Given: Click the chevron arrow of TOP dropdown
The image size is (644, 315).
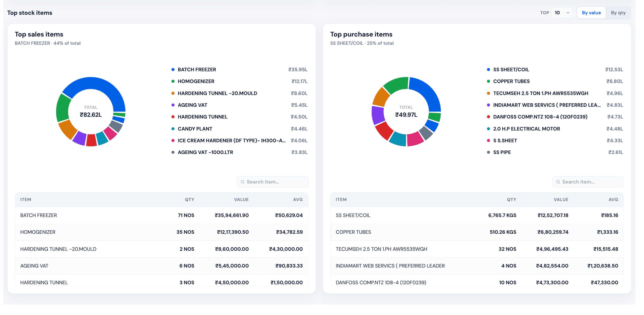Looking at the screenshot, I should point(568,13).
